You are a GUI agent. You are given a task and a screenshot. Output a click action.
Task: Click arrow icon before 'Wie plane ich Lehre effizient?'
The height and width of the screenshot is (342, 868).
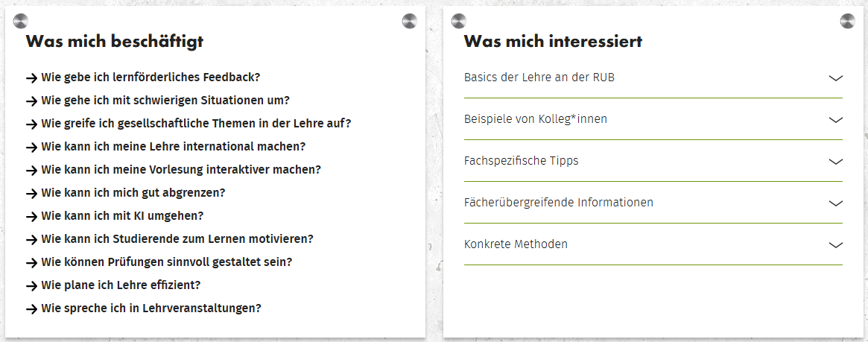point(31,285)
